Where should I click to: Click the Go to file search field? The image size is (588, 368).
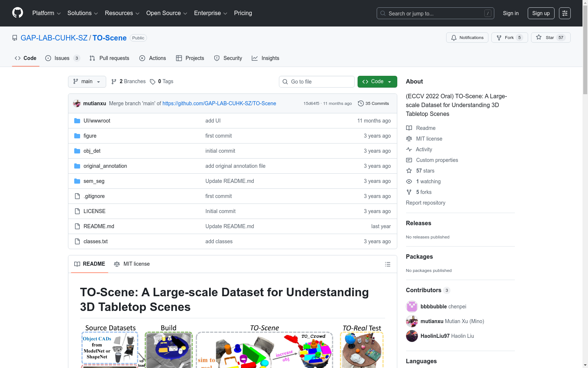coord(317,82)
